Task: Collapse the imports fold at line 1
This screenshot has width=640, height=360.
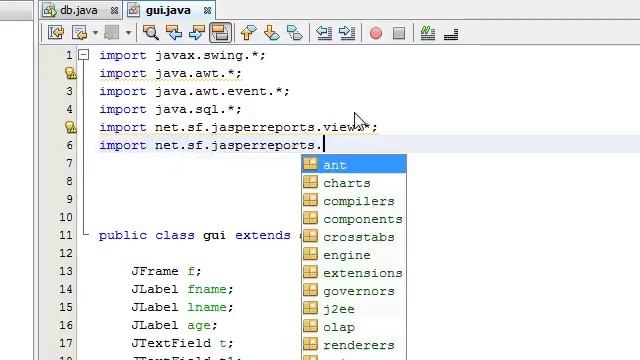Action: pyautogui.click(x=84, y=55)
